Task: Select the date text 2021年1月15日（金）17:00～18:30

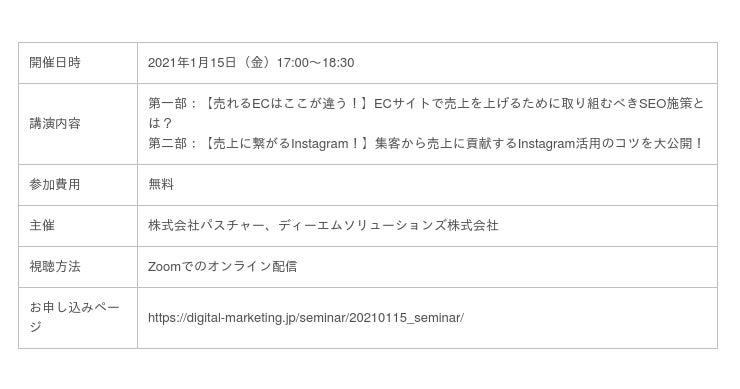Action: pos(251,63)
